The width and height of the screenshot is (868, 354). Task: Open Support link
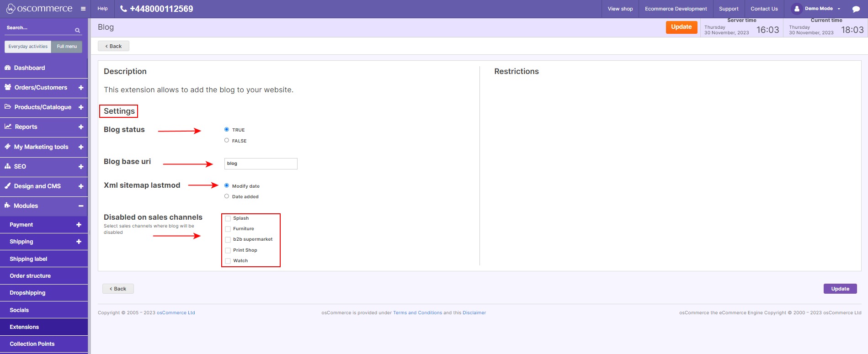pos(729,9)
